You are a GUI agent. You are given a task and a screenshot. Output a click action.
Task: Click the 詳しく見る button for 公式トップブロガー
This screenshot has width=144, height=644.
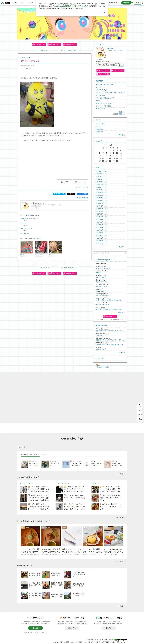tap(72, 628)
